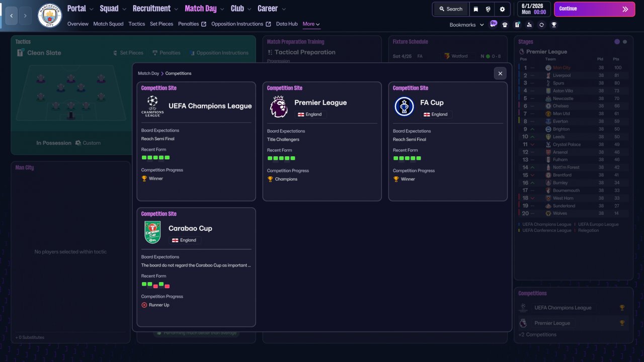Click the UEFA Champions League logo
Image resolution: width=644 pixels, height=362 pixels.
(x=152, y=106)
